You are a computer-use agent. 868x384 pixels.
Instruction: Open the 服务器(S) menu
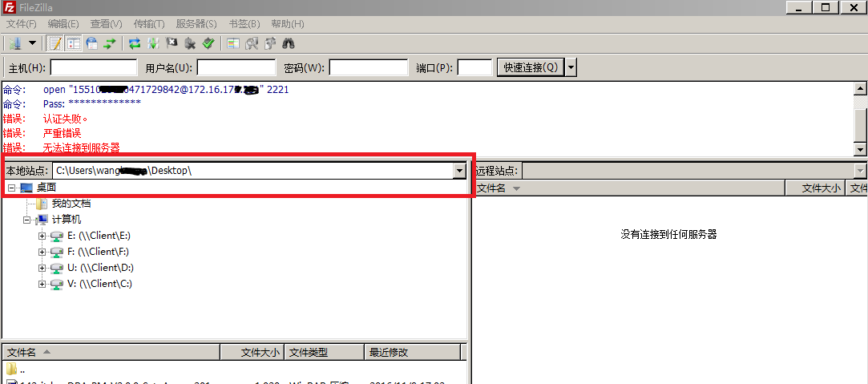[x=196, y=24]
